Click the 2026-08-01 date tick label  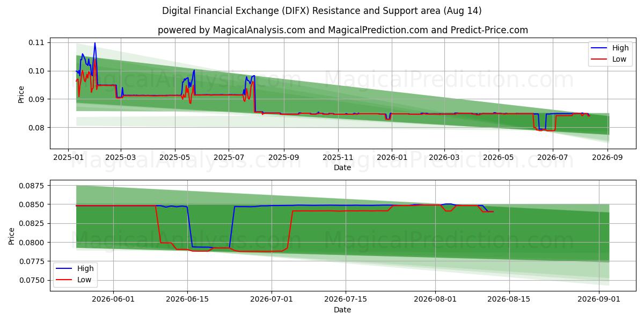434,299
